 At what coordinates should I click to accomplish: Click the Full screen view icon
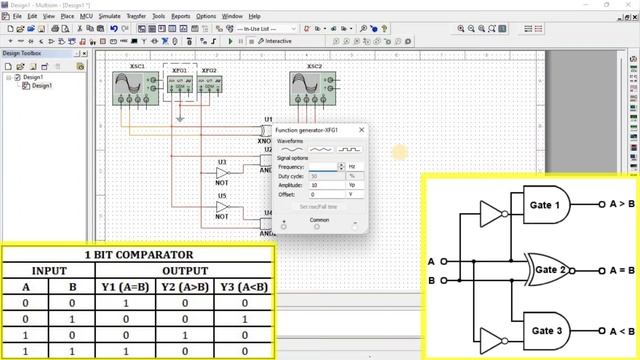tap(502, 29)
